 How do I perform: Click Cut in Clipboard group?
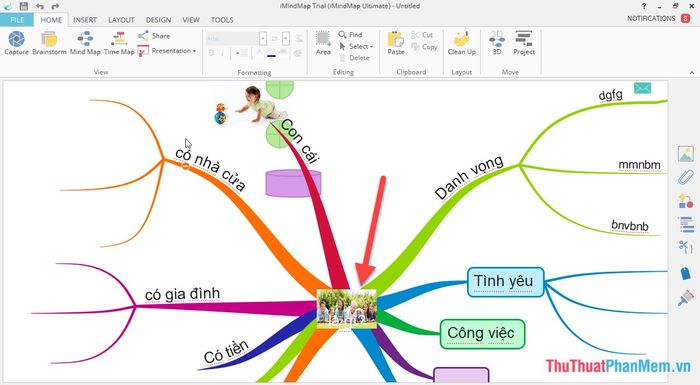(422, 34)
